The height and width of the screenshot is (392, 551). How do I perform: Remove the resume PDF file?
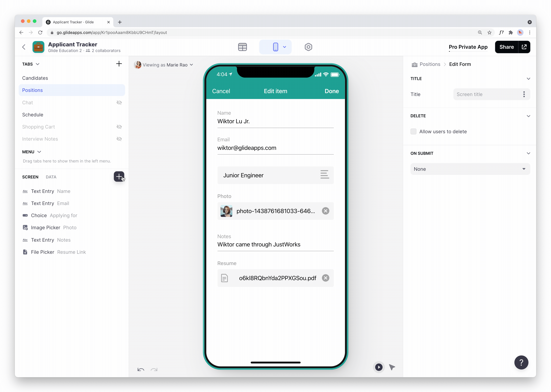point(325,278)
